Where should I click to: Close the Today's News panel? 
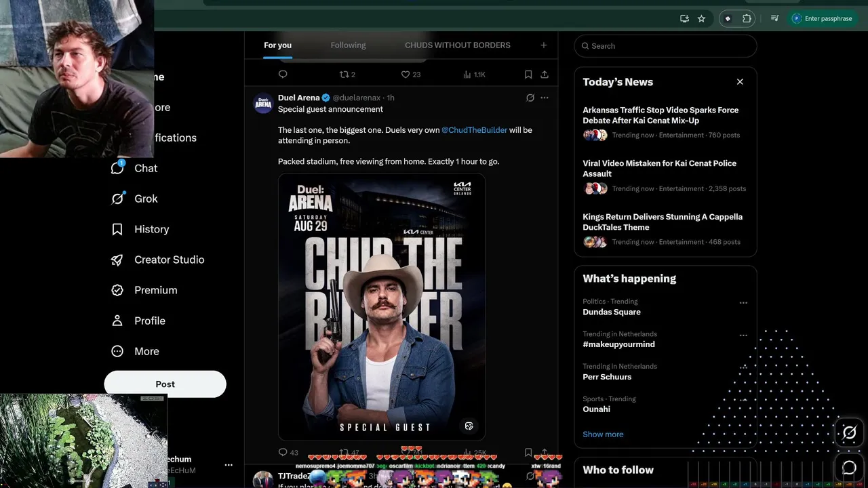[740, 82]
